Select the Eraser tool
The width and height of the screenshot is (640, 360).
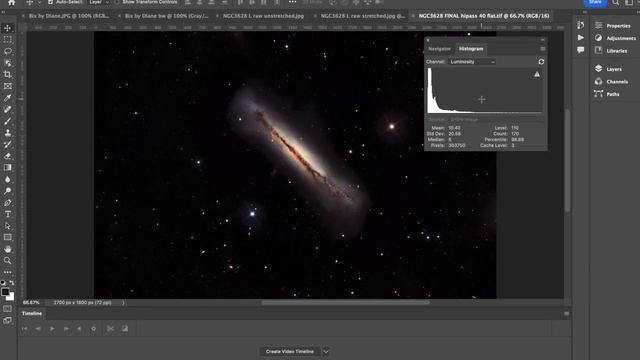pyautogui.click(x=7, y=156)
